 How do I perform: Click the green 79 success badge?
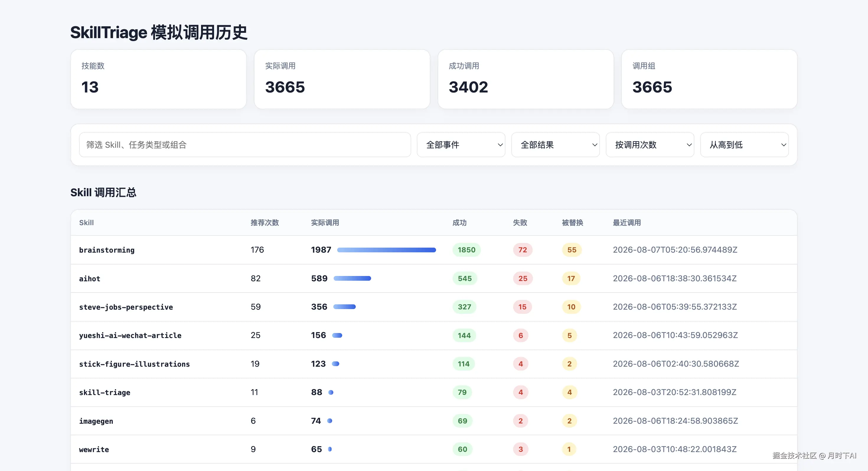[462, 392]
